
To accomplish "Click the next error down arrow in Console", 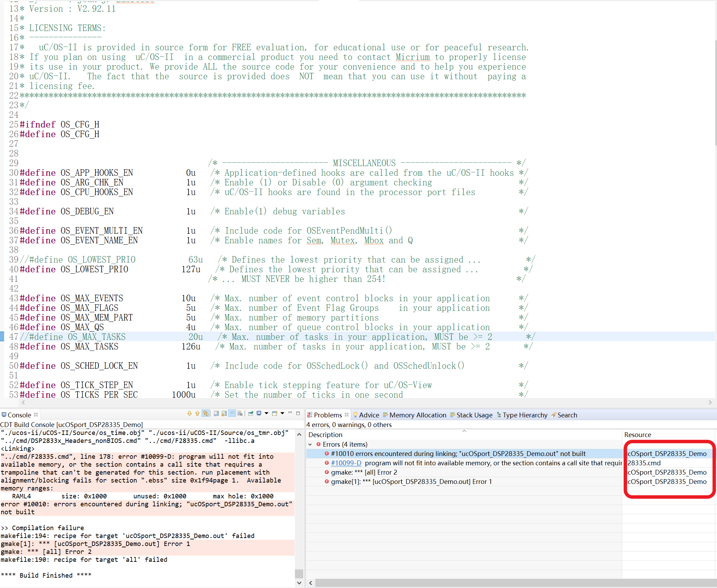I will click(189, 414).
